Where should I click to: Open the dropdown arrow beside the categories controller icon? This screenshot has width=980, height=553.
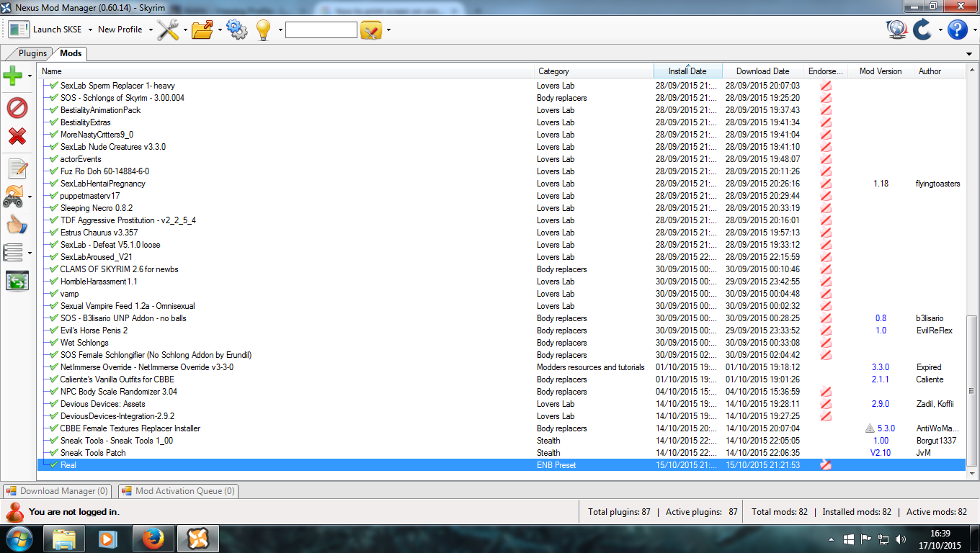pyautogui.click(x=30, y=197)
